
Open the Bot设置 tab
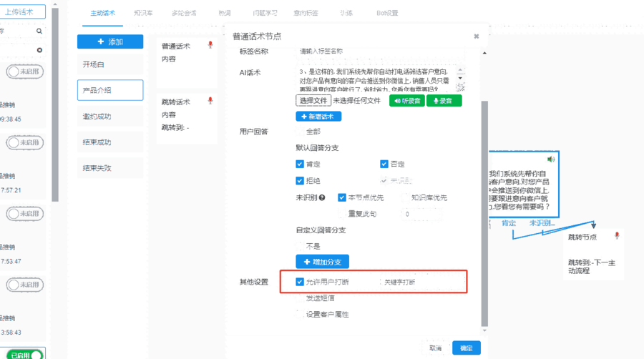(387, 14)
